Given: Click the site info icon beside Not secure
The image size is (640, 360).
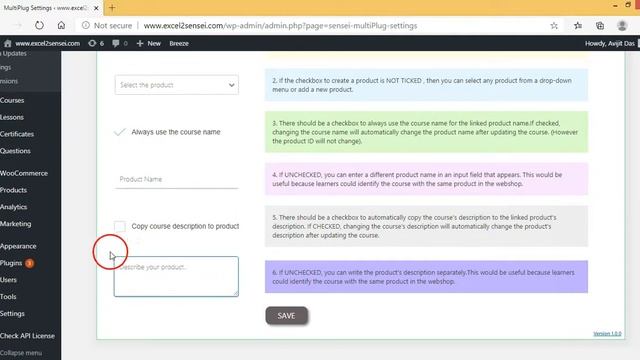Looking at the screenshot, I should [85, 25].
